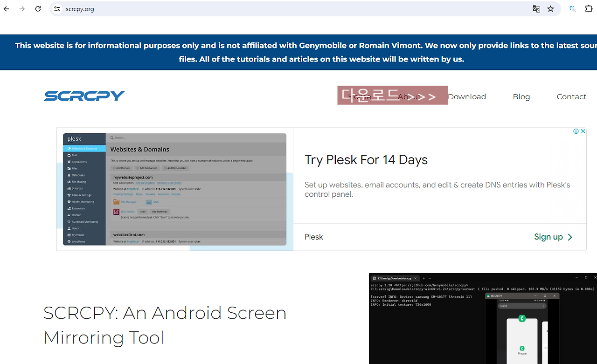Click the Plesk advertiser name
This screenshot has width=597, height=364.
pos(314,237)
